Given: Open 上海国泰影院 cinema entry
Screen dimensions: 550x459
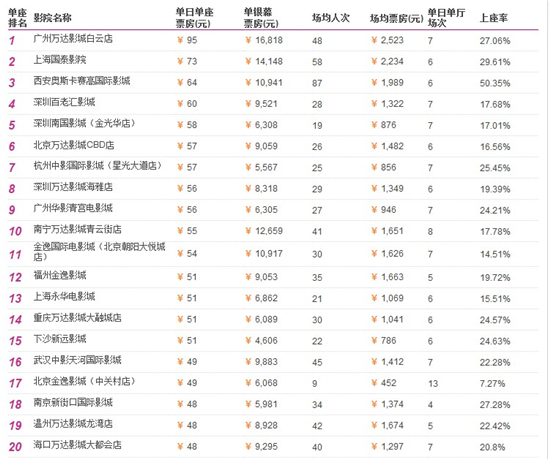Looking at the screenshot, I should point(60,60).
